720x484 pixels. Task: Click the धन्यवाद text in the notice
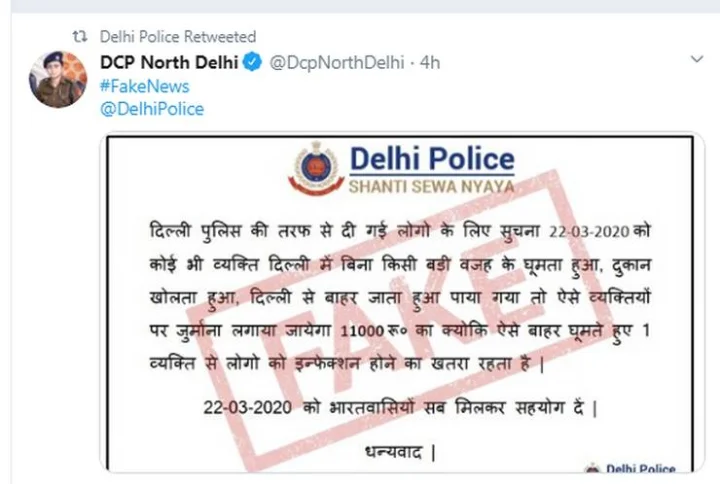coord(394,452)
